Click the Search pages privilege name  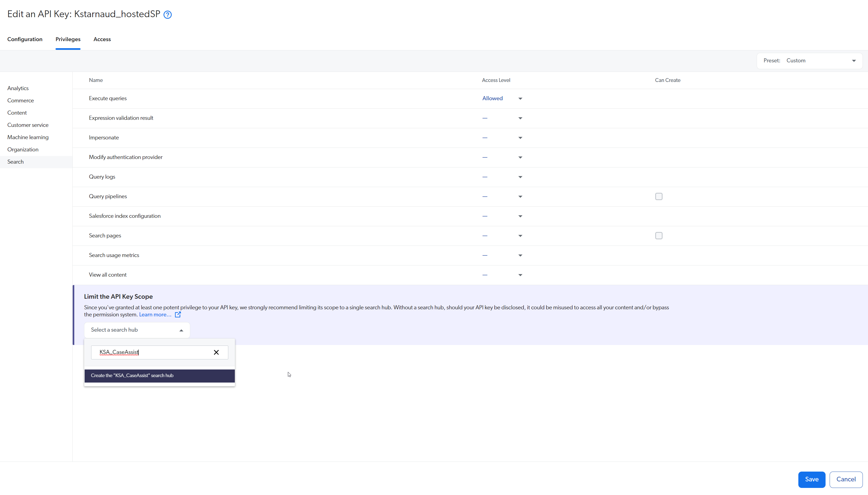tap(105, 236)
